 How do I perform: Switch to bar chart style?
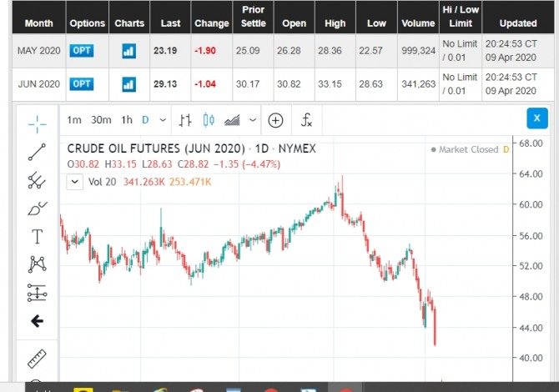tap(185, 120)
